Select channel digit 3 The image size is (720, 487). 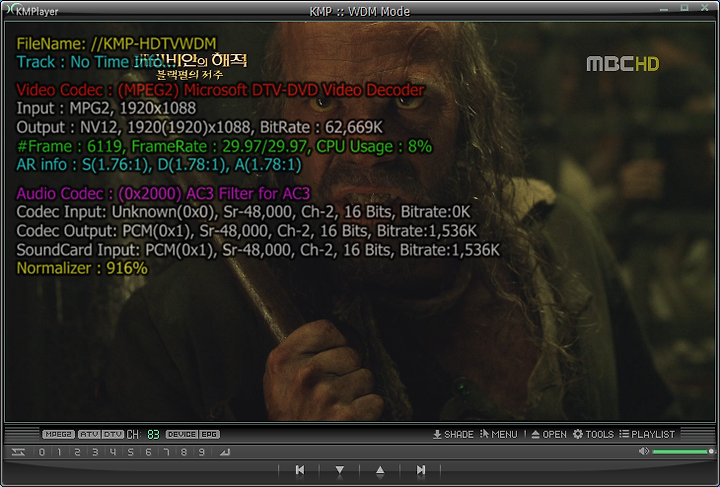click(95, 452)
